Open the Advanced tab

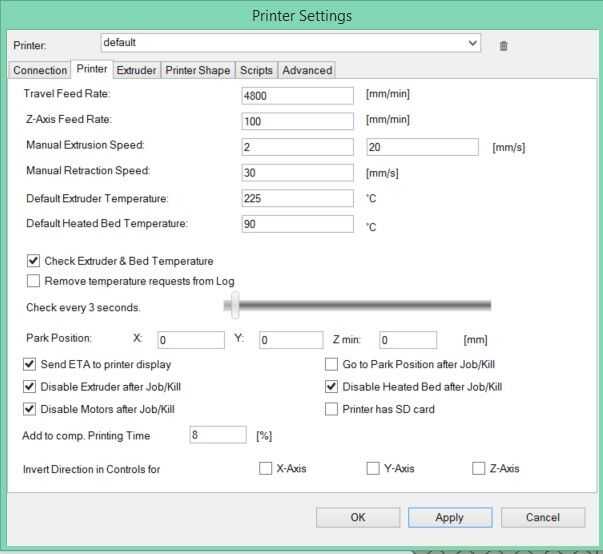[x=306, y=70]
